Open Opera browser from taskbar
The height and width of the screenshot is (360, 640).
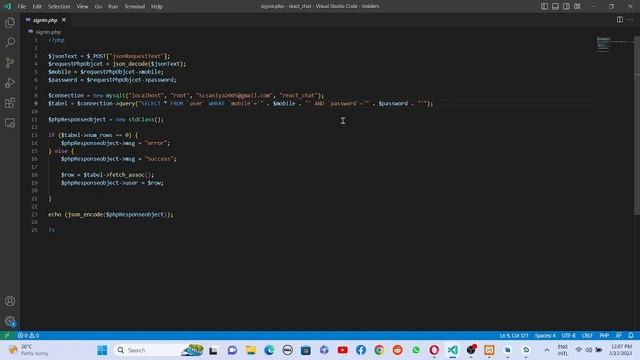(434, 350)
